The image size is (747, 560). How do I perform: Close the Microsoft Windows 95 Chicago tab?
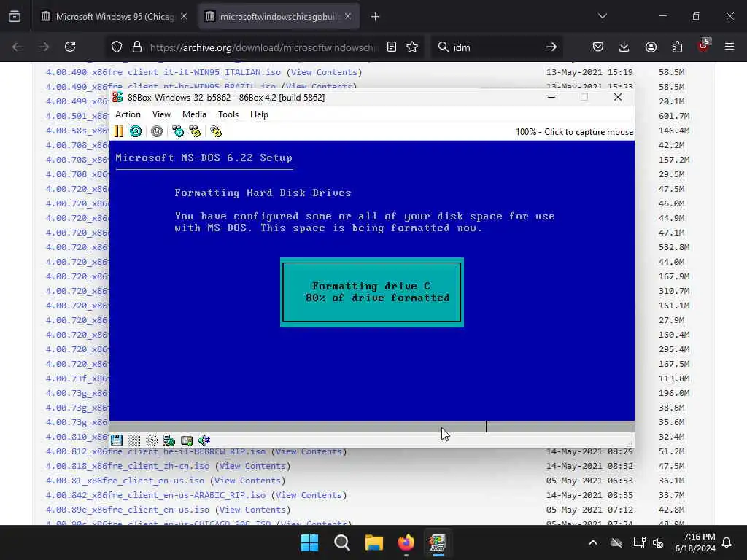click(x=184, y=17)
